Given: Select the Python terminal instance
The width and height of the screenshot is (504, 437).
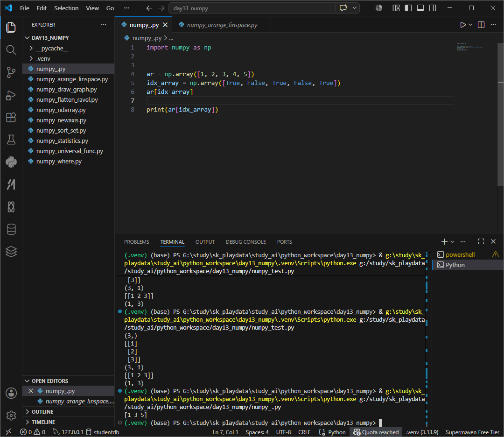Looking at the screenshot, I should pos(468,265).
